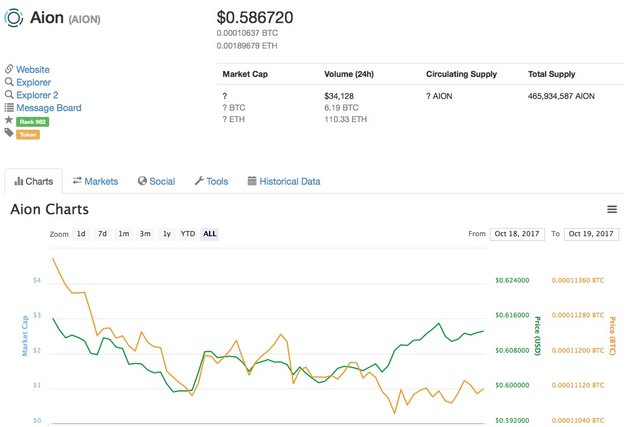Click the chain-link icon beside Website
640x427 pixels.
pyautogui.click(x=9, y=69)
